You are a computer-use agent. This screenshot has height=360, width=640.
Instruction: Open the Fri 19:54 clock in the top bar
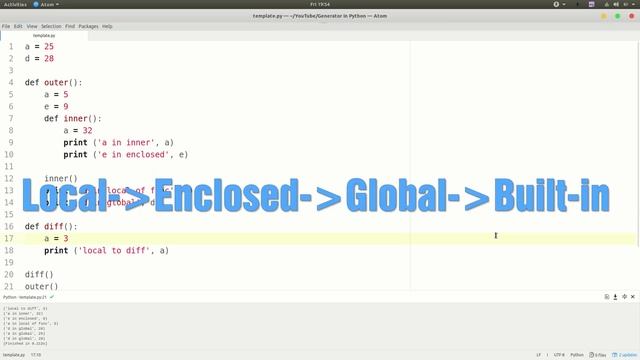click(320, 4)
